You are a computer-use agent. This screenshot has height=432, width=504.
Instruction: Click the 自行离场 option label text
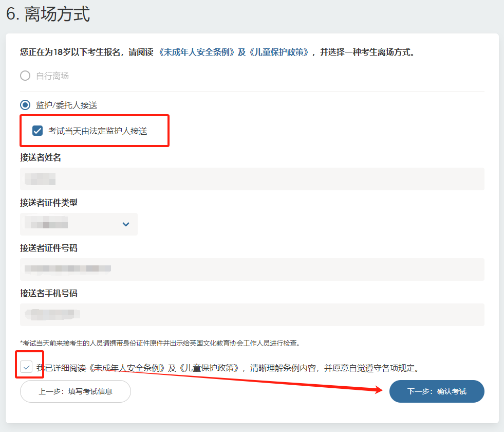tap(52, 76)
